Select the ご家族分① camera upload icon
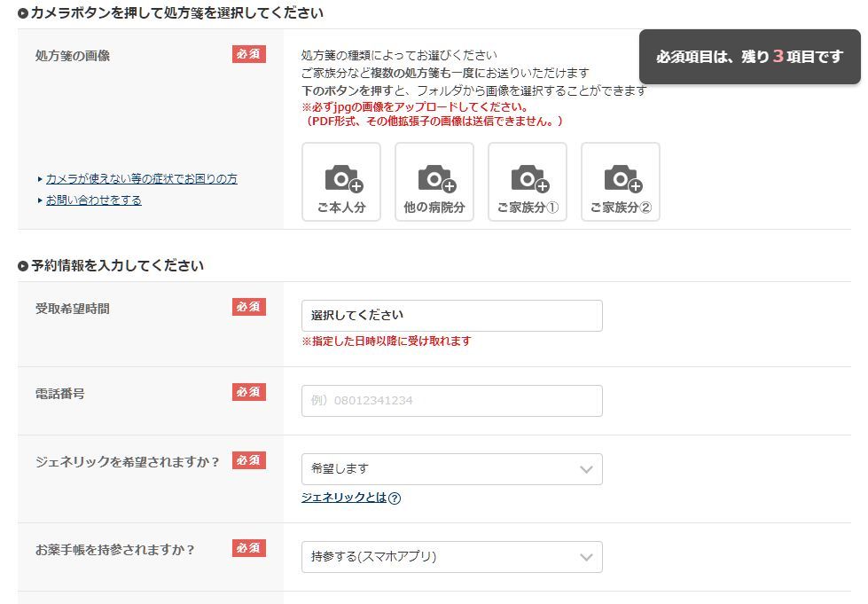 click(528, 180)
